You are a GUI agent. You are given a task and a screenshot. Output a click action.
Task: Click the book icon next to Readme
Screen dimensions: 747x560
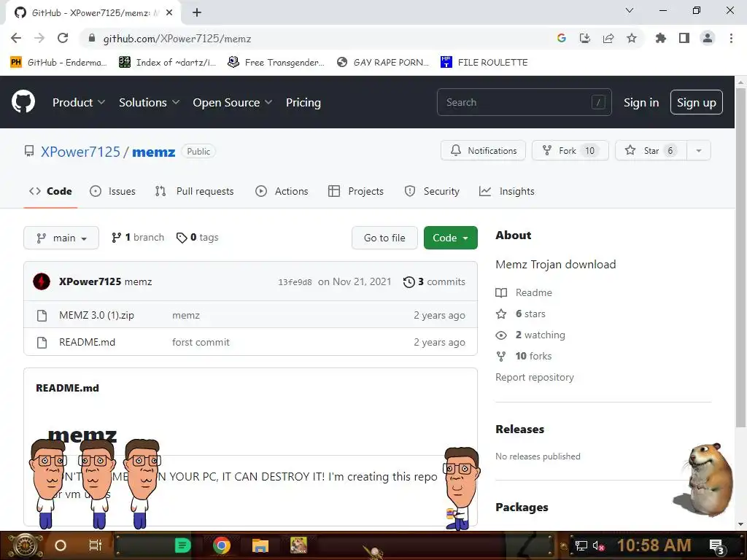click(501, 292)
